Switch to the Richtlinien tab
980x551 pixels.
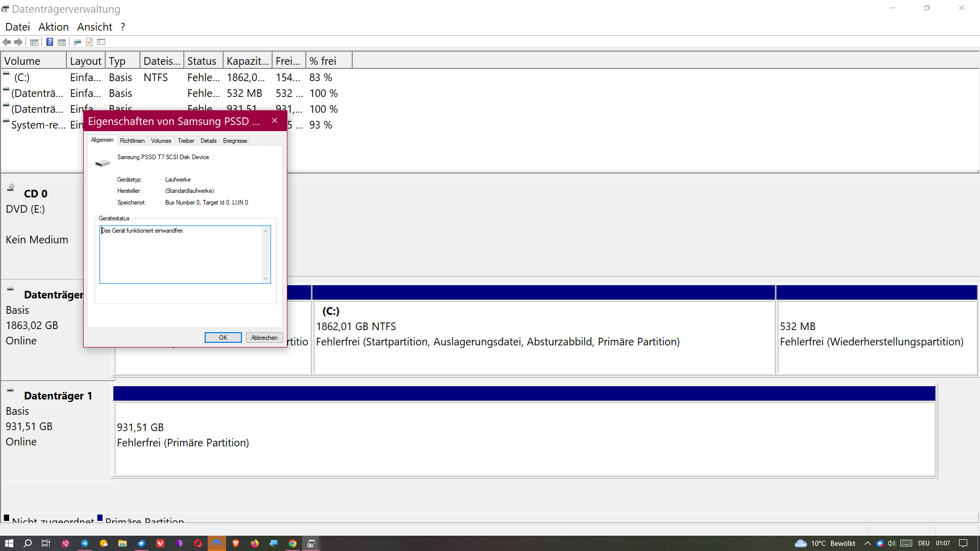(x=132, y=141)
